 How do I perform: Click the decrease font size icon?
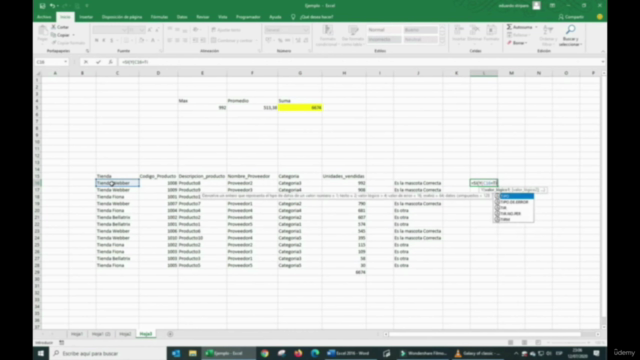coord(157,30)
